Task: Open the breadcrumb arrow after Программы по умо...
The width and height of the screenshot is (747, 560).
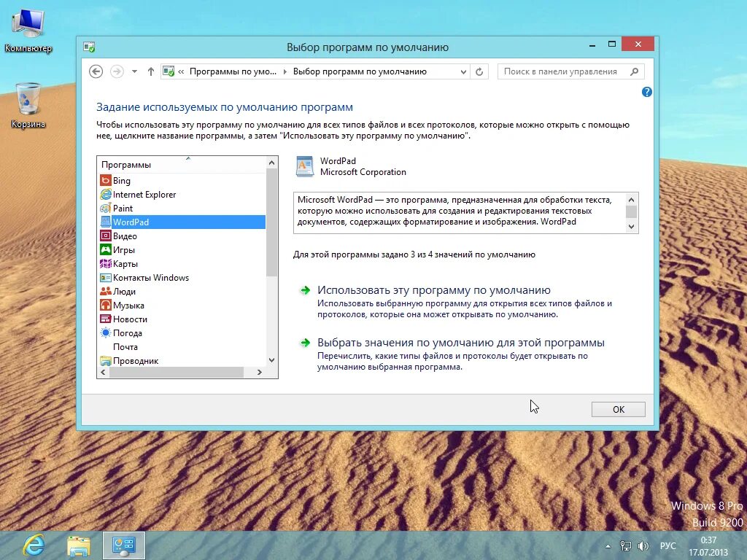Action: coord(285,71)
